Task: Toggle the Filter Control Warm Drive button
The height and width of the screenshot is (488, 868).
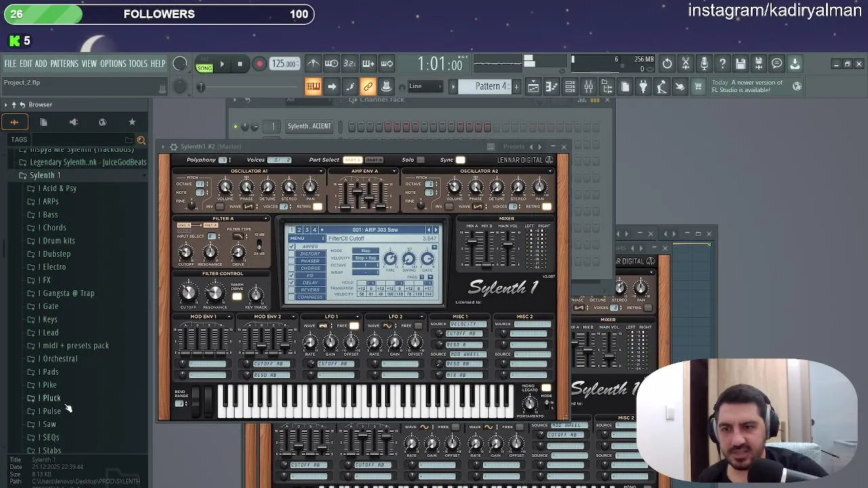Action: click(237, 296)
